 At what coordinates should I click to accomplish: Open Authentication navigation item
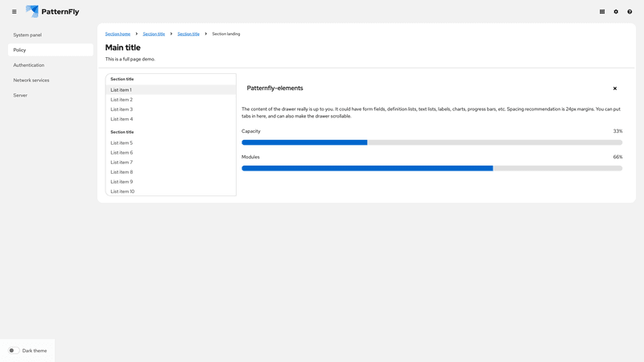click(29, 65)
